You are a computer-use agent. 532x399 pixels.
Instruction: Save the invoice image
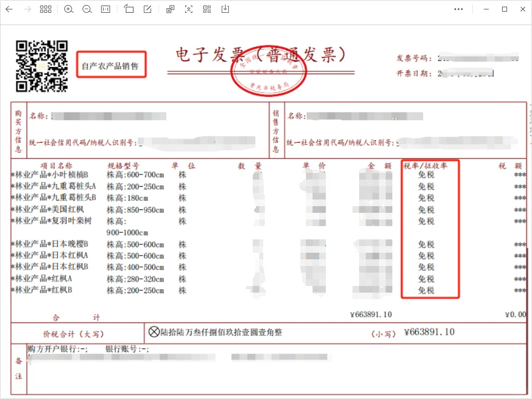[x=225, y=9]
